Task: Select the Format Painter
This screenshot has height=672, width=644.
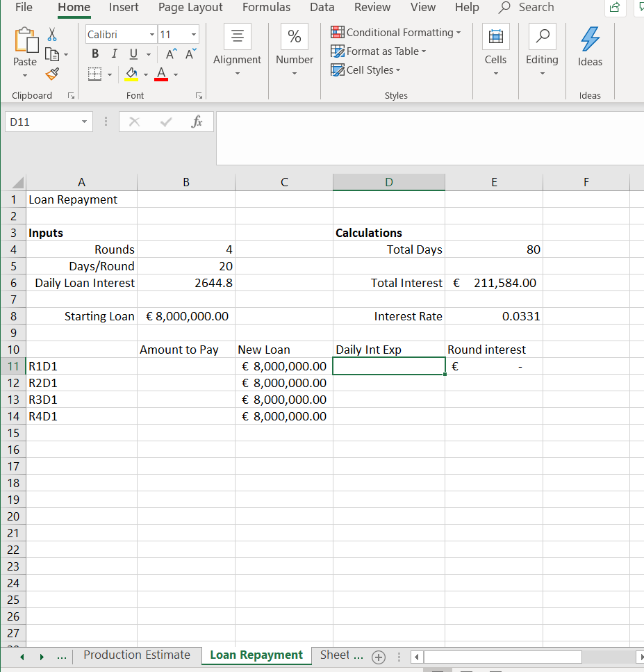Action: click(x=51, y=74)
